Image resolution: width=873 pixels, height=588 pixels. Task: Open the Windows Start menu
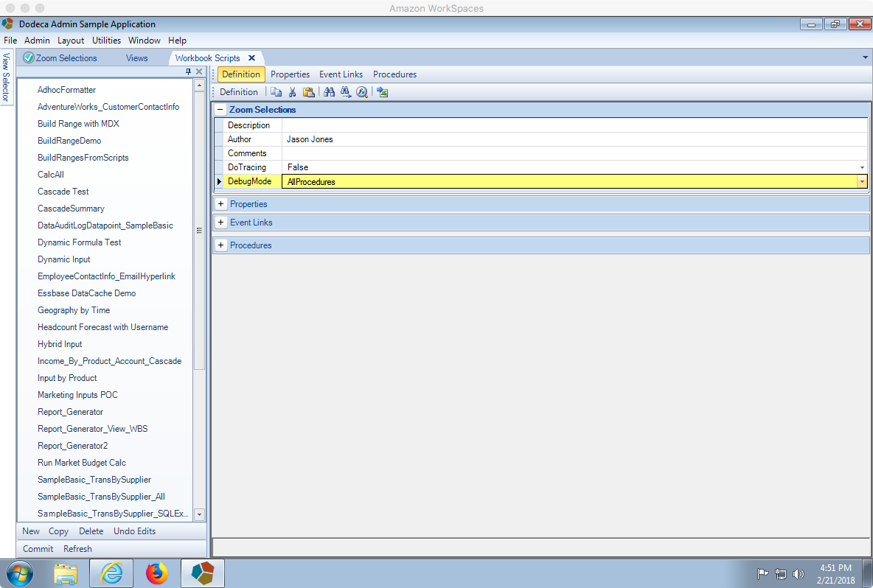20,573
